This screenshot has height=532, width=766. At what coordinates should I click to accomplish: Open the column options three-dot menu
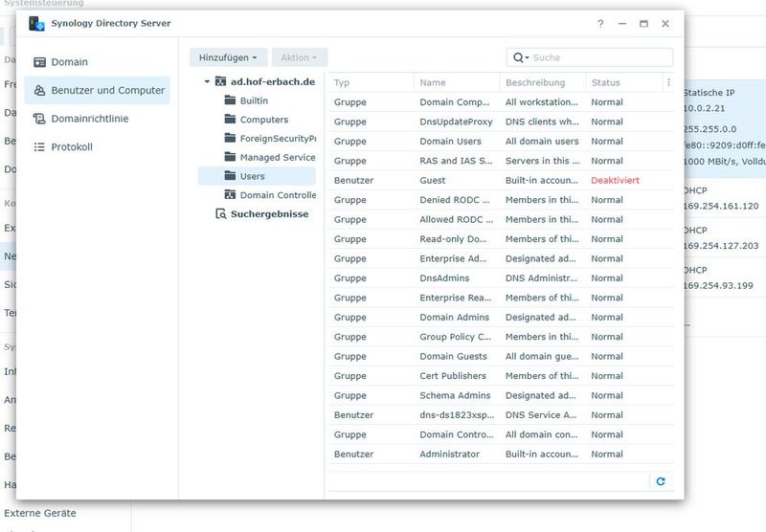click(x=668, y=82)
